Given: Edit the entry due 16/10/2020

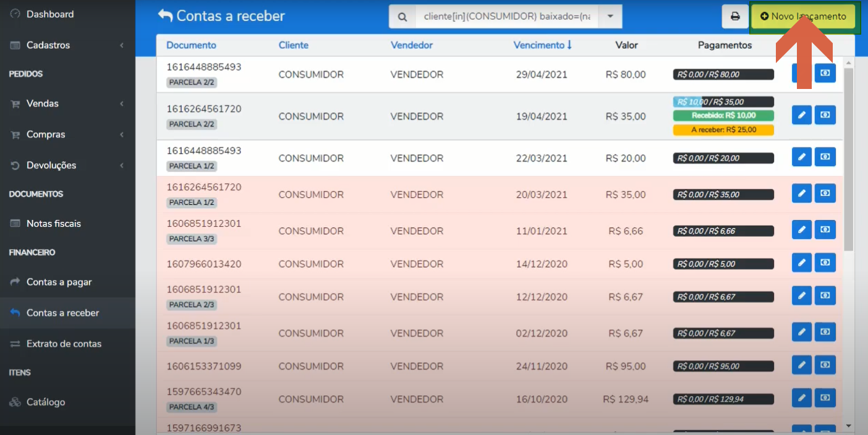Looking at the screenshot, I should 802,397.
